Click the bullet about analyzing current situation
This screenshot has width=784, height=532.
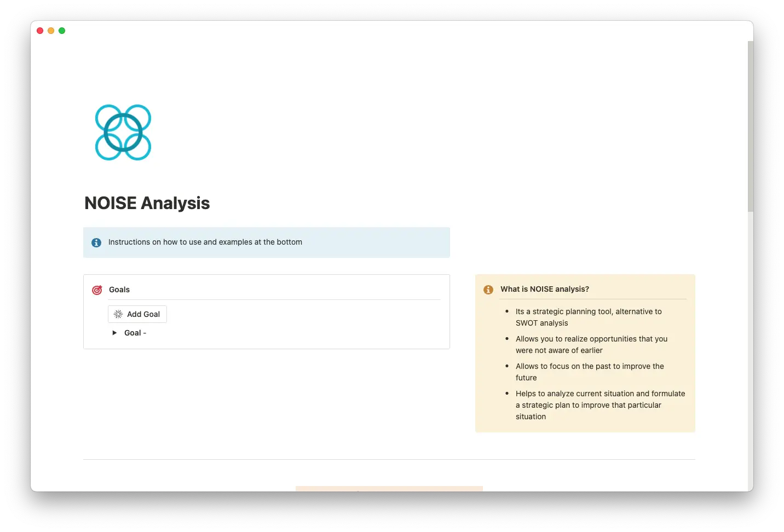click(x=600, y=404)
